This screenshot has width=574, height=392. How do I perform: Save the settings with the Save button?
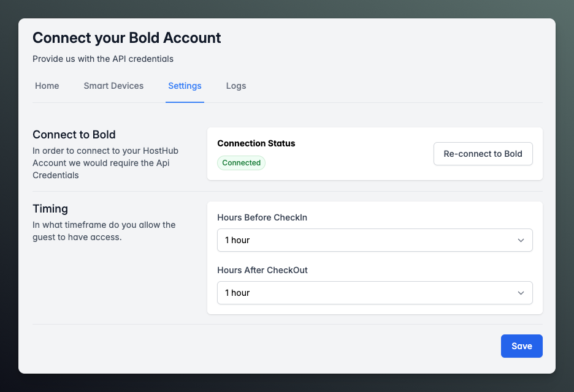tap(521, 346)
